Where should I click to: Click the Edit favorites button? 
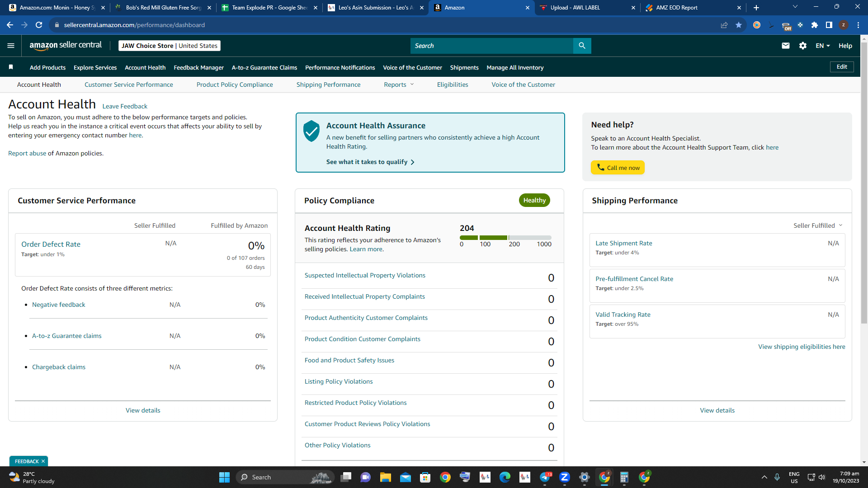(x=842, y=67)
